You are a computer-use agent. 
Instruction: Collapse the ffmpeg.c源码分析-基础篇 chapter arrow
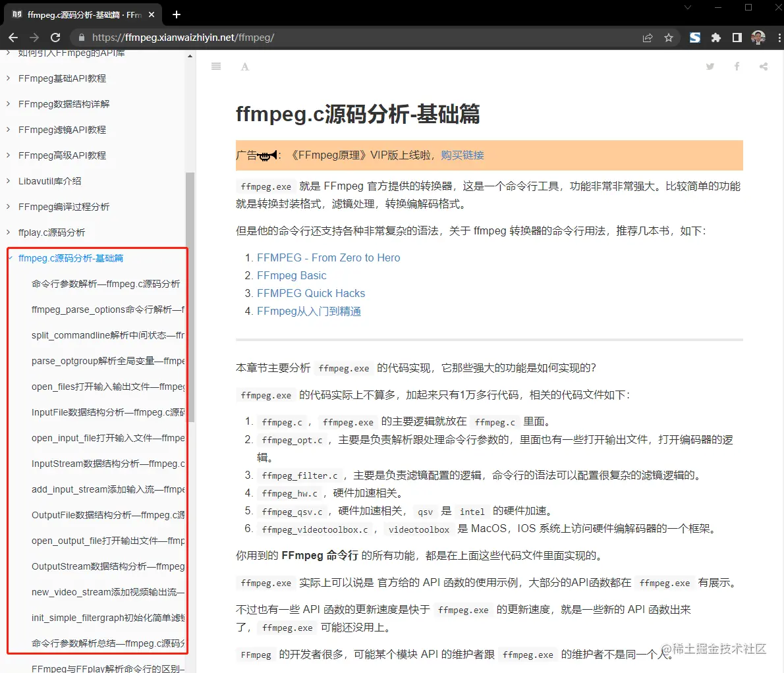tap(11, 258)
